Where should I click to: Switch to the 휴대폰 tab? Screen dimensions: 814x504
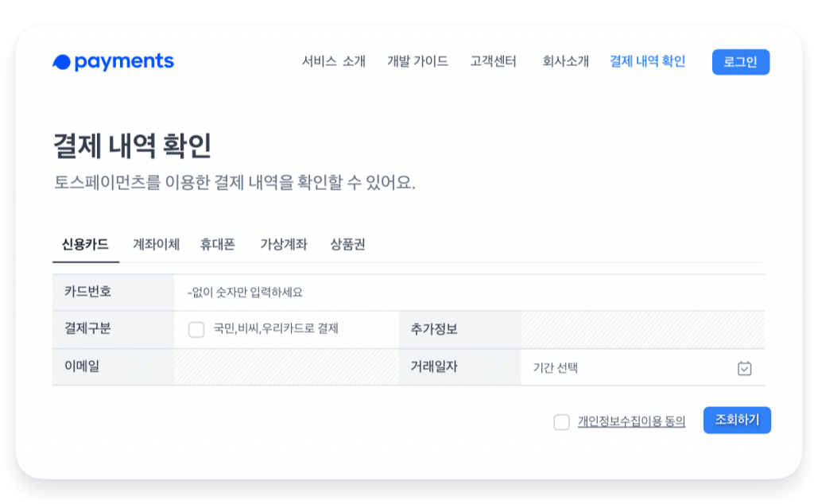point(218,245)
